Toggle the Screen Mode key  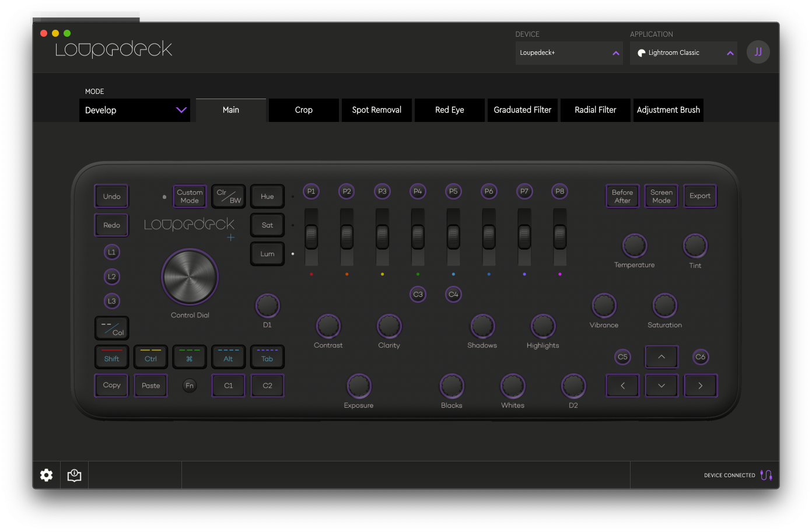(661, 197)
